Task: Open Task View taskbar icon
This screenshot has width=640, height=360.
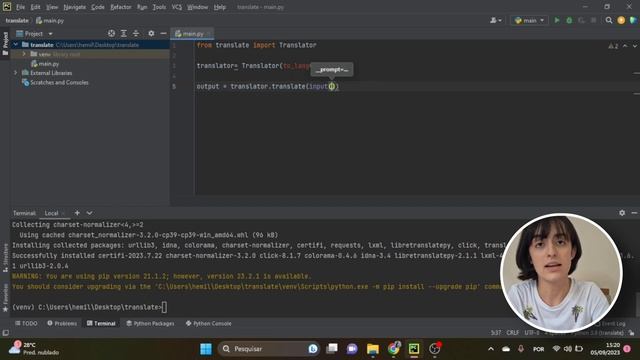Action: click(x=332, y=349)
